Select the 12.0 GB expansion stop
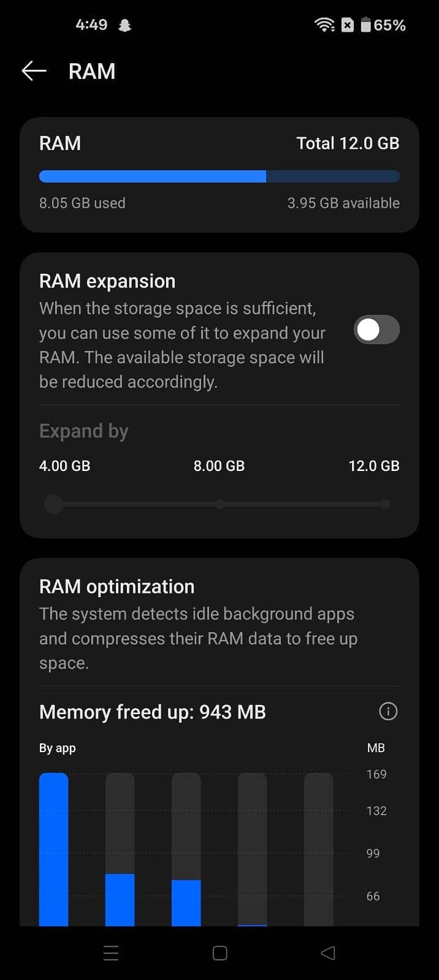This screenshot has width=439, height=980. pos(384,504)
